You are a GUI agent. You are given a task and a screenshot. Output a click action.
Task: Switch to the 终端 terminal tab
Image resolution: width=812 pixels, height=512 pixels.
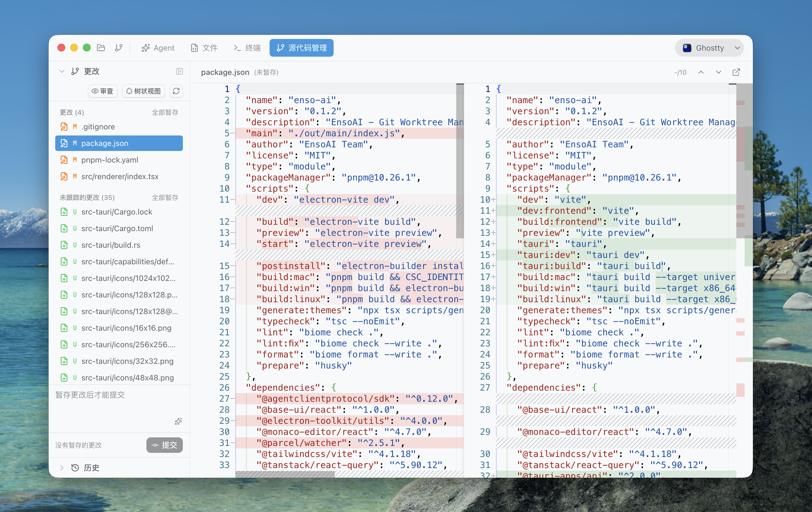(x=247, y=48)
